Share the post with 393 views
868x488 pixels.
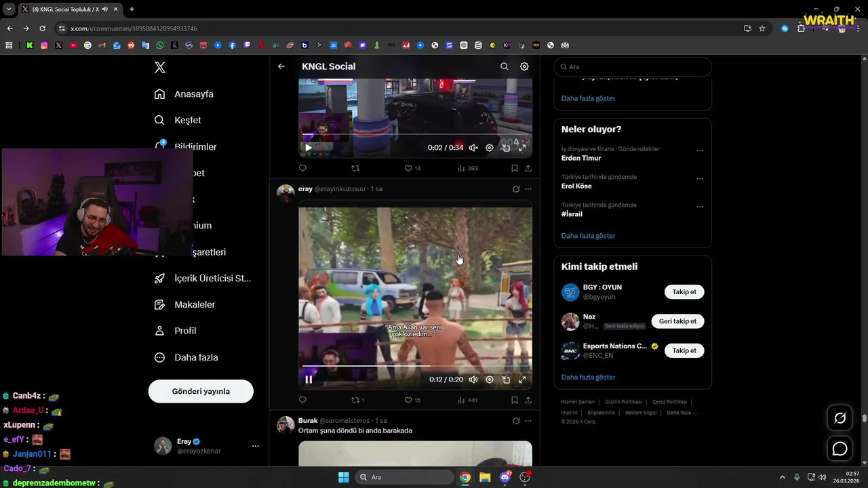tap(528, 168)
